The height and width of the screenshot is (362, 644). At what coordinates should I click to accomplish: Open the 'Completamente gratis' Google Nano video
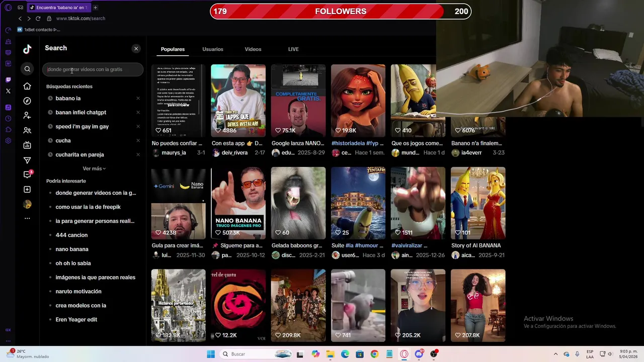(298, 101)
